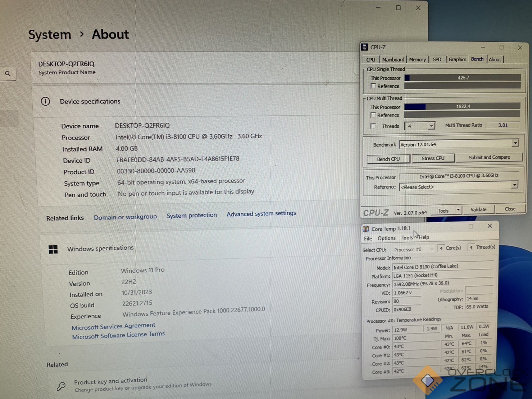Tick the Reference checkbox under CPU Single Thread

pyautogui.click(x=373, y=86)
